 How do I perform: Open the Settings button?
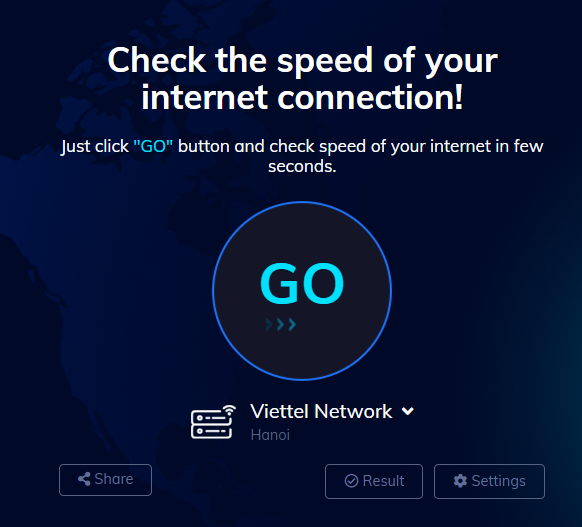coord(489,481)
